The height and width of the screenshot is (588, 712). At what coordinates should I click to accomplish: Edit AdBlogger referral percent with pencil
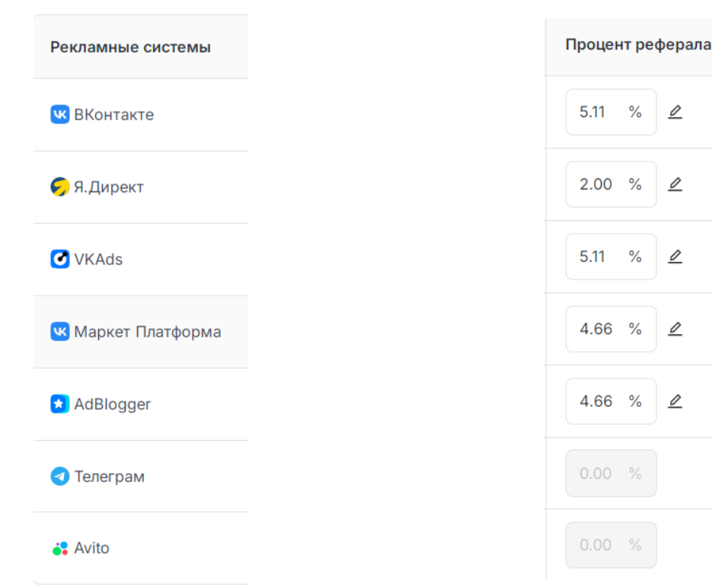pos(675,401)
